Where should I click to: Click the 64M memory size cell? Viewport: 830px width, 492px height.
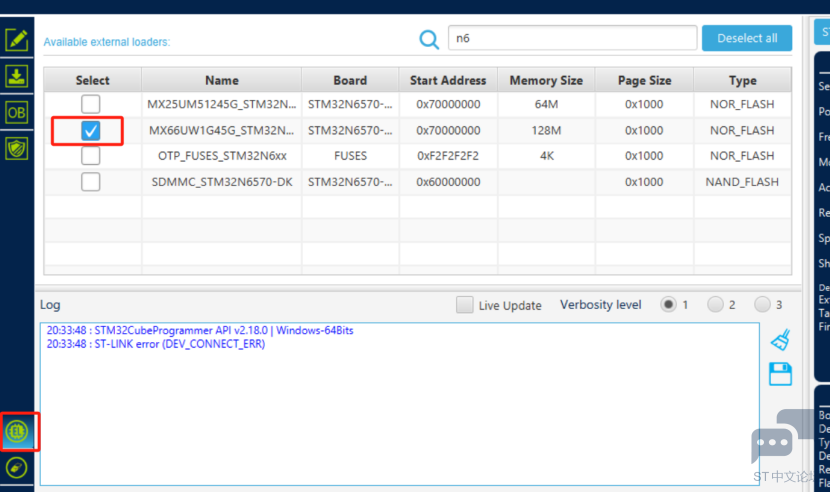point(546,104)
